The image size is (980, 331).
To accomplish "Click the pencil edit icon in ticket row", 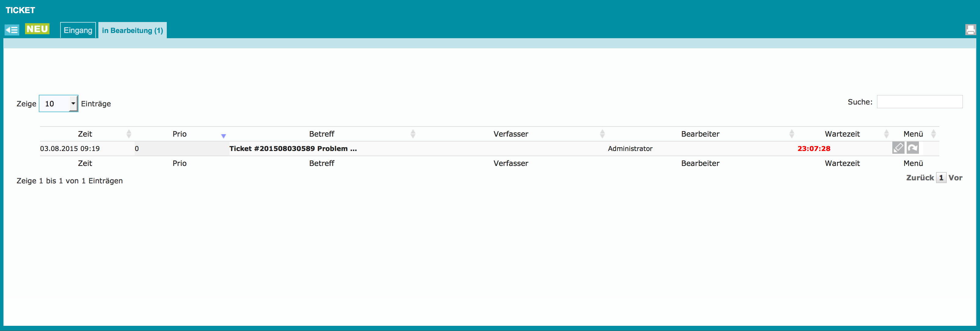I will pos(898,148).
